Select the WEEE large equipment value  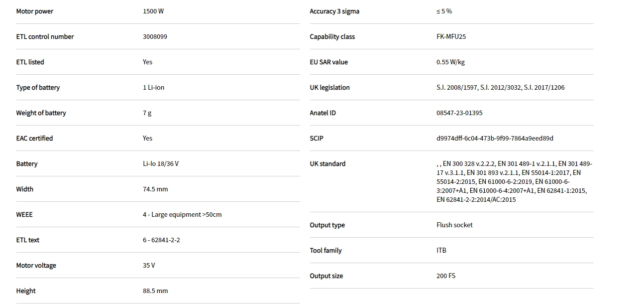tap(182, 215)
